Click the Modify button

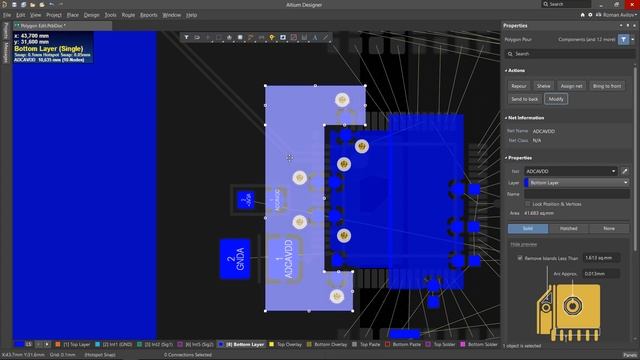[556, 99]
